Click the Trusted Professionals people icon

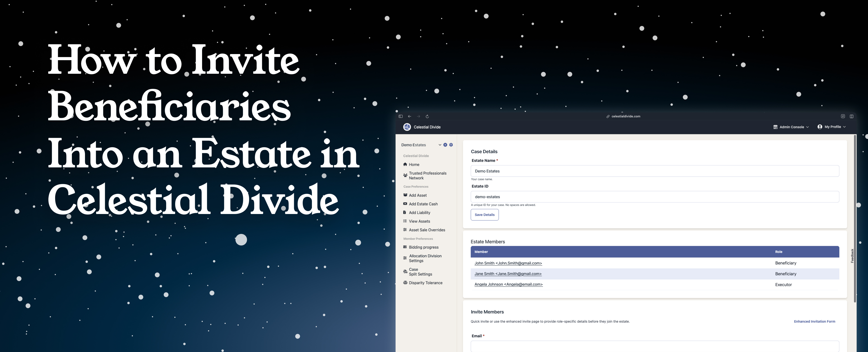(x=405, y=175)
